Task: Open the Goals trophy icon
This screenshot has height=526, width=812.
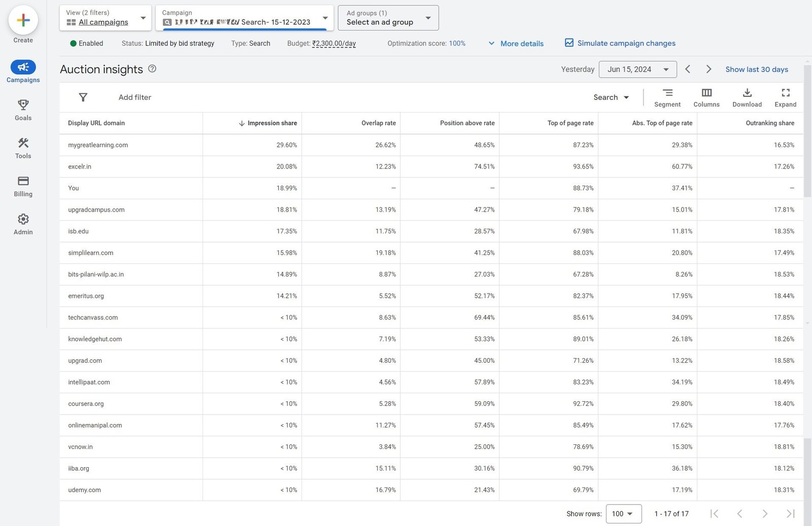Action: tap(23, 105)
